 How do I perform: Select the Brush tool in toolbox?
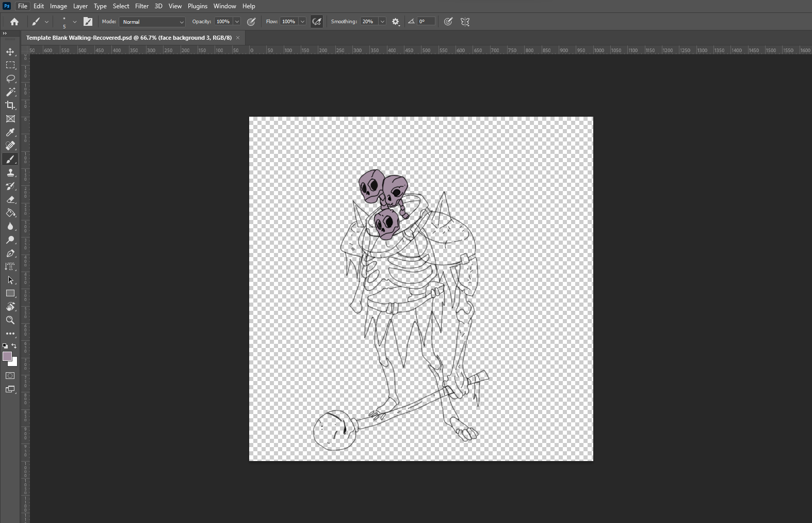tap(10, 159)
